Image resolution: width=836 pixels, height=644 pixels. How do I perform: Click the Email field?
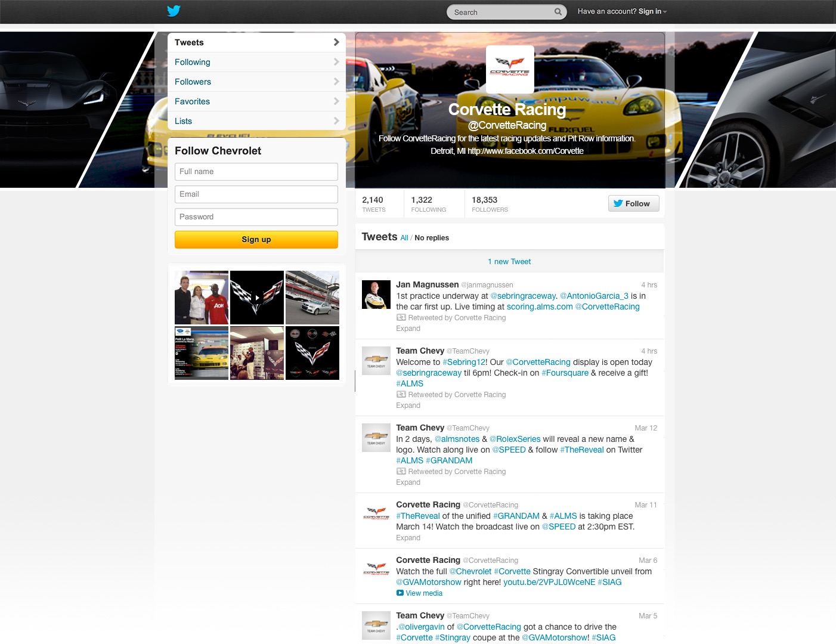[256, 194]
